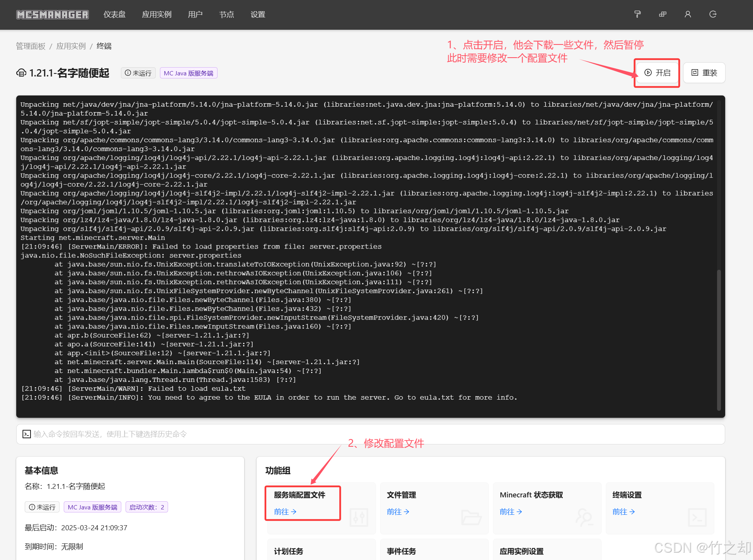The image size is (753, 560).
Task: Open the user profile icon
Action: coord(688,14)
